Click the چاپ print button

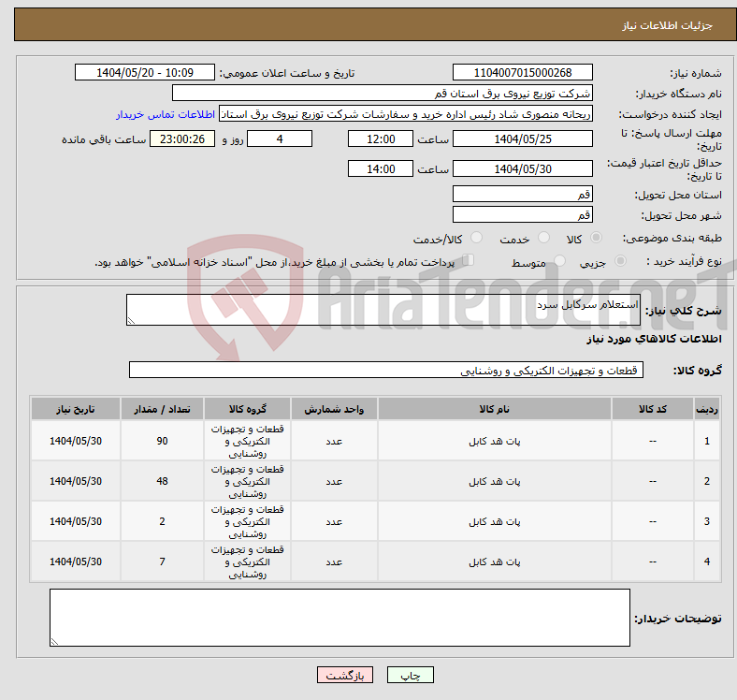[411, 675]
